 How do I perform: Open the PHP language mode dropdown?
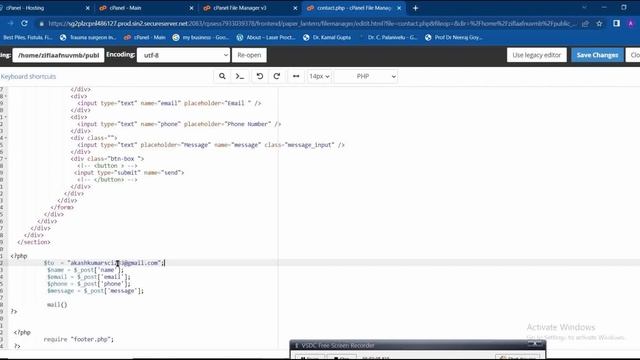tap(366, 76)
